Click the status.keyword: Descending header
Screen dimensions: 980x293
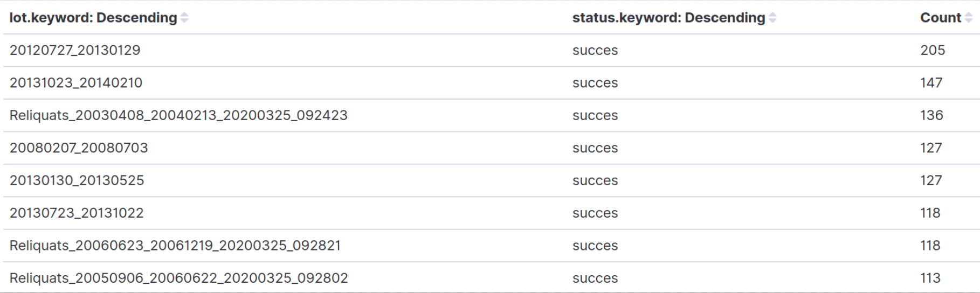click(x=668, y=18)
